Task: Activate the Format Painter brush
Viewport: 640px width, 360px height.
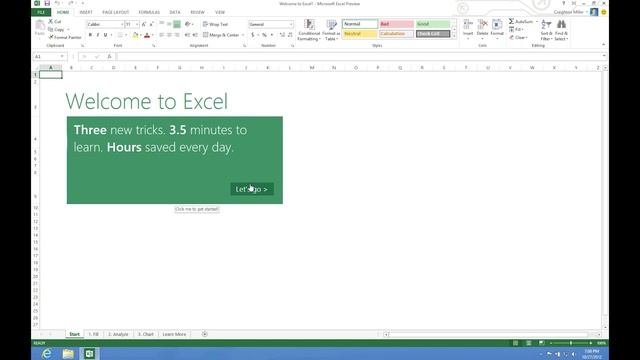Action: (65, 37)
